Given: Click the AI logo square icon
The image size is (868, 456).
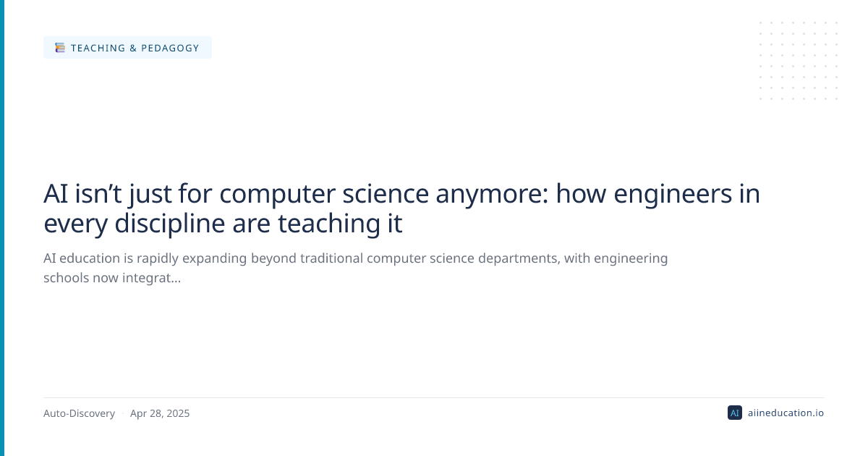Looking at the screenshot, I should (x=734, y=413).
